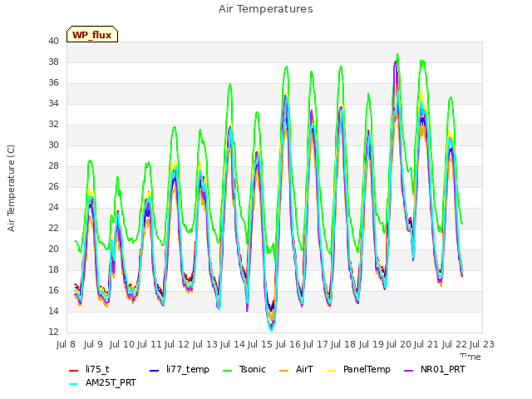Click the Jul 8 x-axis tick label
Viewport: 532px width, 399px height.
(x=66, y=344)
